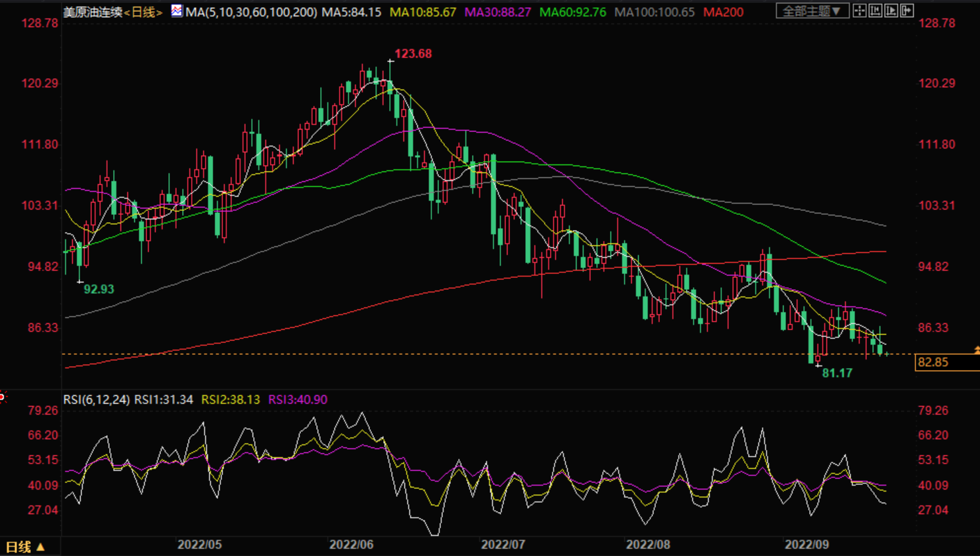The width and height of the screenshot is (980, 556).
Task: Toggle the MA200 line legend
Action: (x=723, y=12)
